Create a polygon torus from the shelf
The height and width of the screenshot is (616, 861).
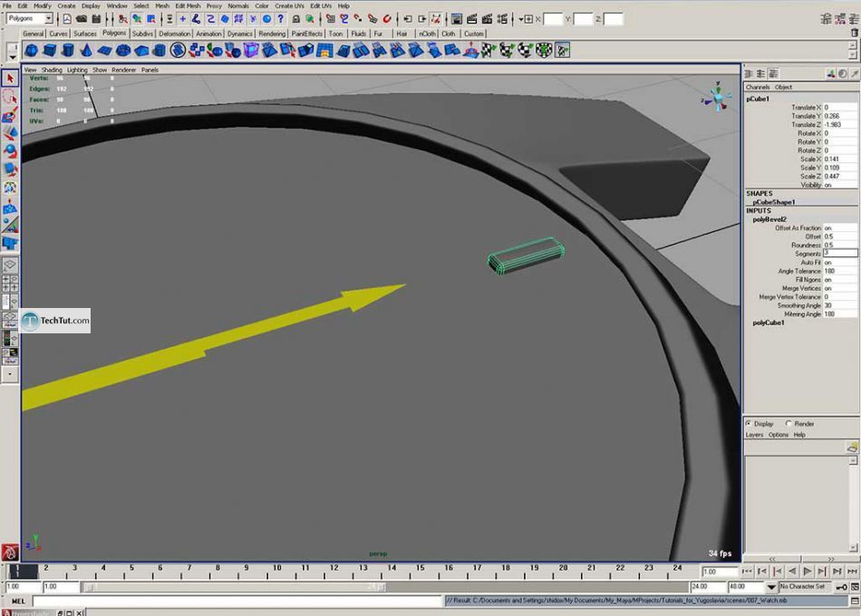coord(123,51)
